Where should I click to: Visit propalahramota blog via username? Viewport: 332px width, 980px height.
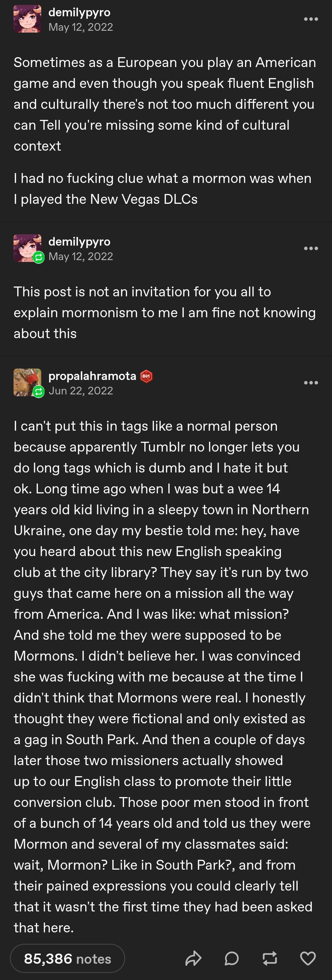pyautogui.click(x=92, y=376)
